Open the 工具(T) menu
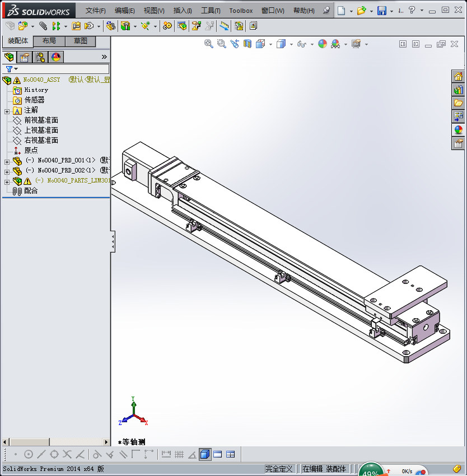The image size is (467, 476). pyautogui.click(x=211, y=11)
